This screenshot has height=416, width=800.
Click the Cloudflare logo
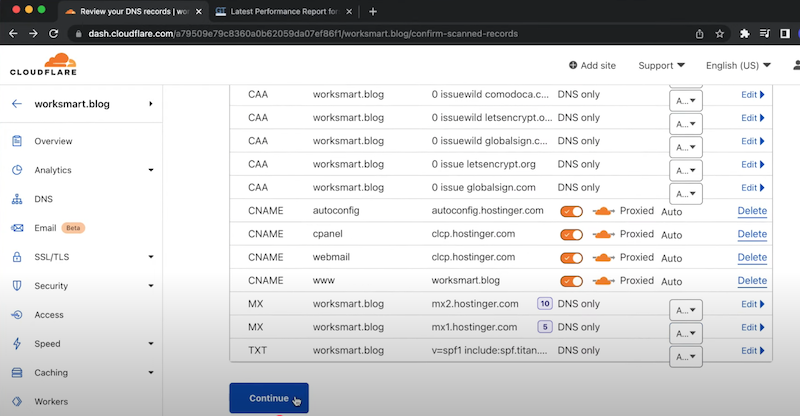[43, 64]
